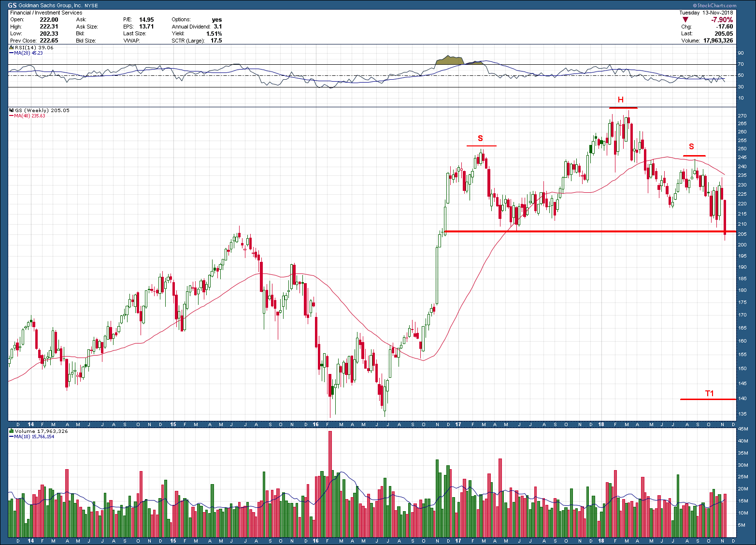Click the Goldman Sachs Group, Inc. title

pyautogui.click(x=50, y=6)
